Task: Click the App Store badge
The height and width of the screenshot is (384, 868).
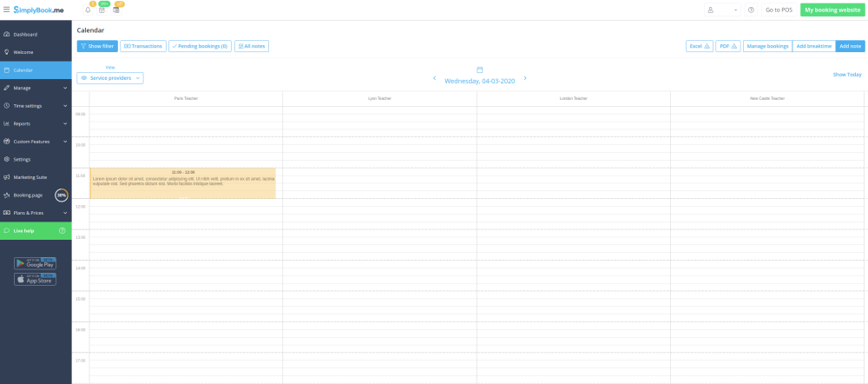Action: pyautogui.click(x=35, y=279)
